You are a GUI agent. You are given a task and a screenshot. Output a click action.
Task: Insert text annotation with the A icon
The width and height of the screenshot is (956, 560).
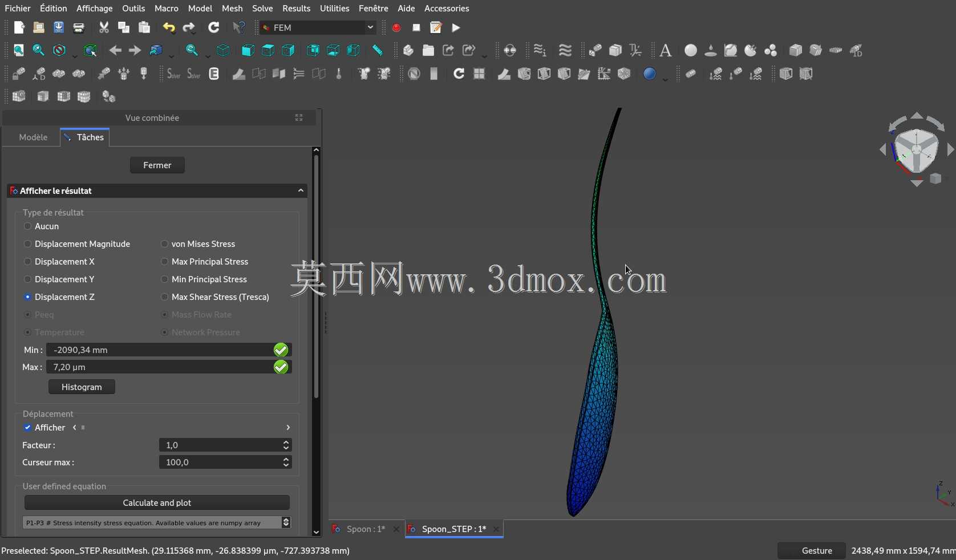pos(665,50)
